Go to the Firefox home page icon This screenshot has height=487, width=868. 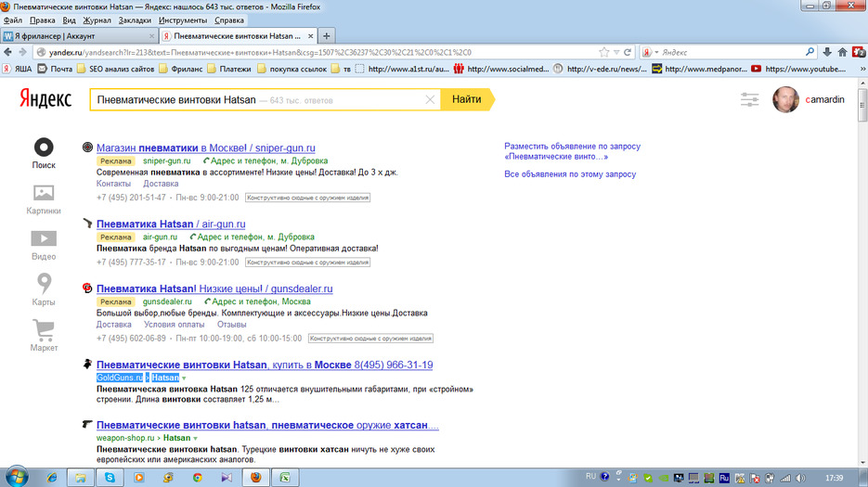[843, 52]
